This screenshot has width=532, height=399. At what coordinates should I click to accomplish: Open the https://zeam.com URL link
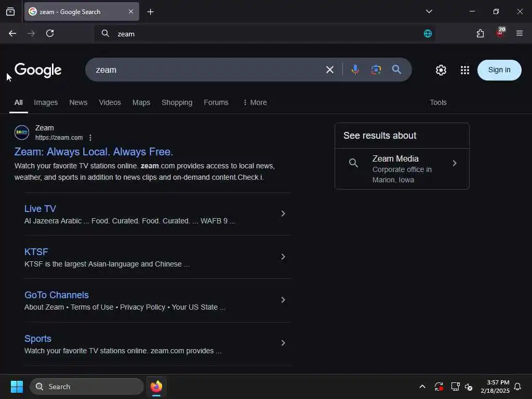59,138
